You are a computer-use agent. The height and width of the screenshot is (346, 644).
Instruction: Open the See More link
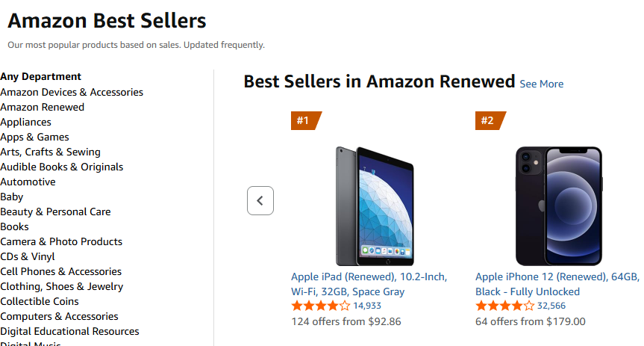click(x=541, y=84)
